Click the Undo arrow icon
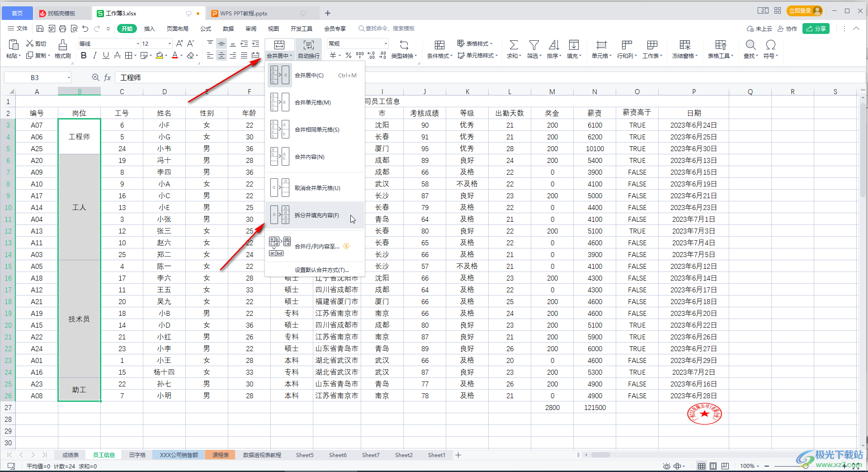The height and width of the screenshot is (472, 868). [x=85, y=29]
